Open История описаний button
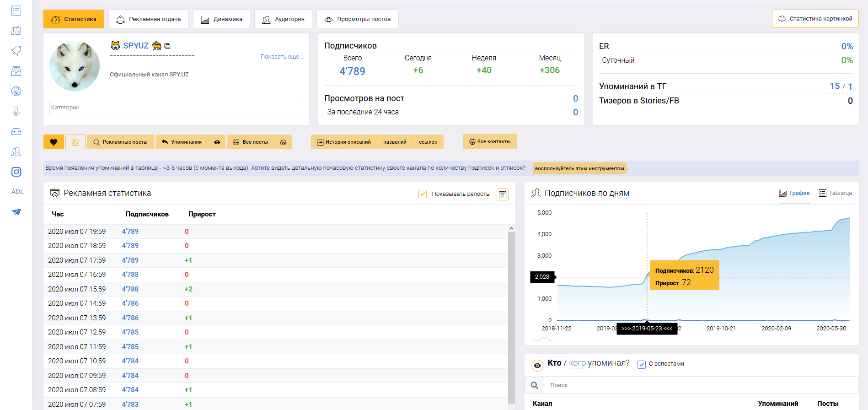The image size is (868, 410). click(344, 142)
